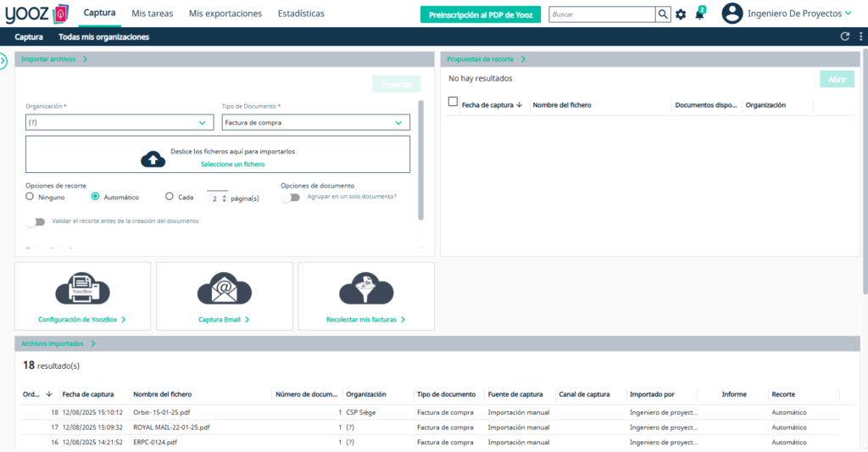Select the Cada páginas radio button
This screenshot has height=452, width=868.
click(170, 197)
